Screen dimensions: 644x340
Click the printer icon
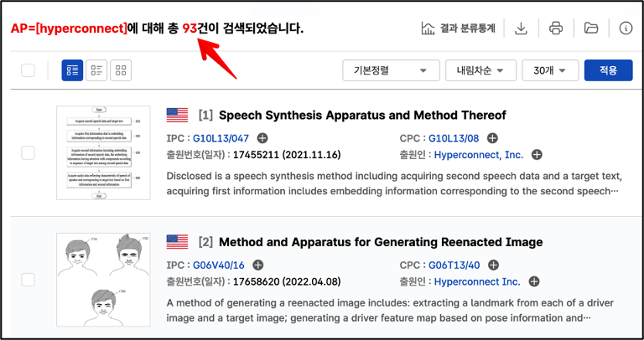pyautogui.click(x=556, y=28)
